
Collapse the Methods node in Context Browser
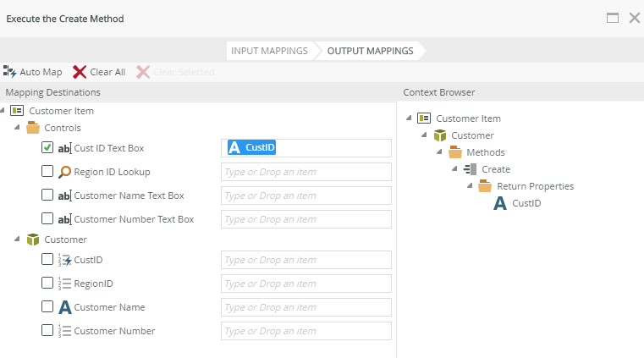pyautogui.click(x=441, y=152)
